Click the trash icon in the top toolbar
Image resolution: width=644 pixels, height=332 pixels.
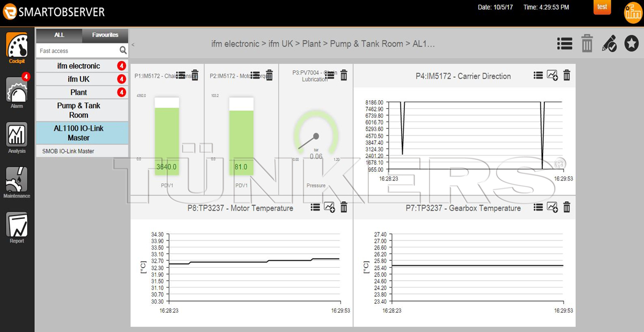tap(587, 43)
